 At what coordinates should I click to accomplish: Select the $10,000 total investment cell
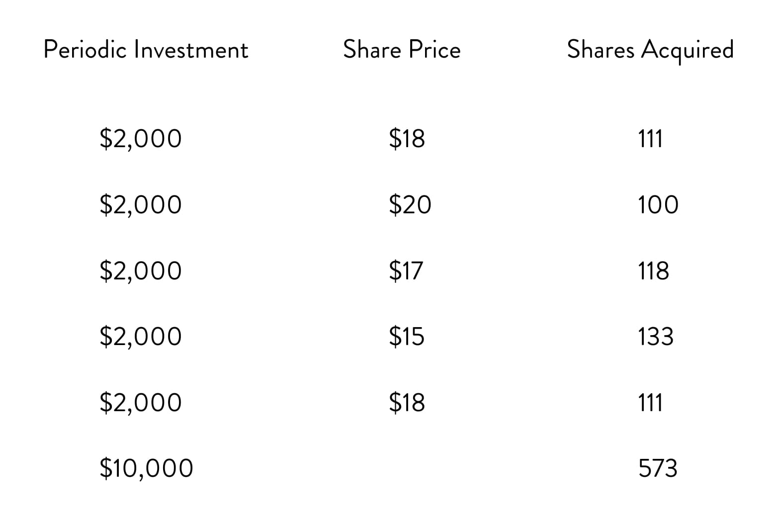point(146,468)
